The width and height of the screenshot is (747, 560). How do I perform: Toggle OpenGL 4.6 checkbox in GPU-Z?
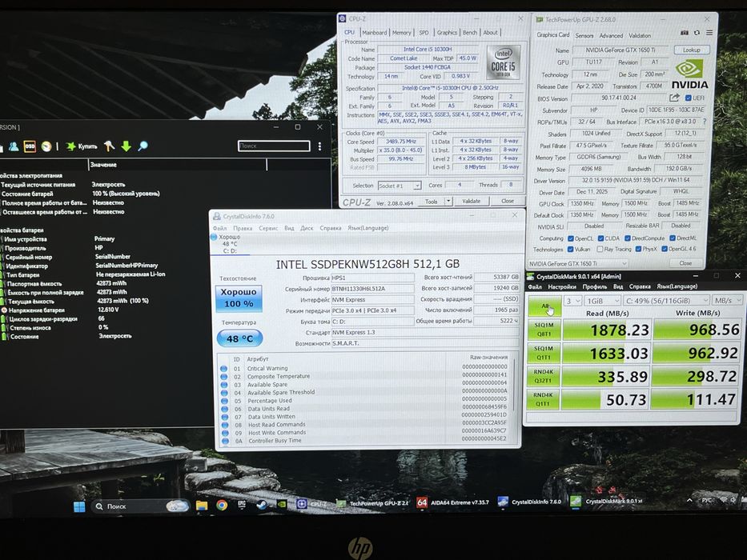664,249
